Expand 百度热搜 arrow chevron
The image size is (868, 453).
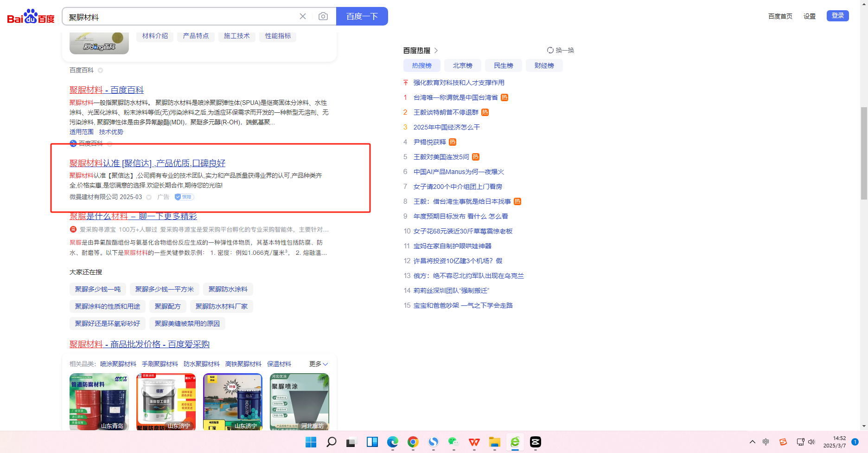point(436,50)
